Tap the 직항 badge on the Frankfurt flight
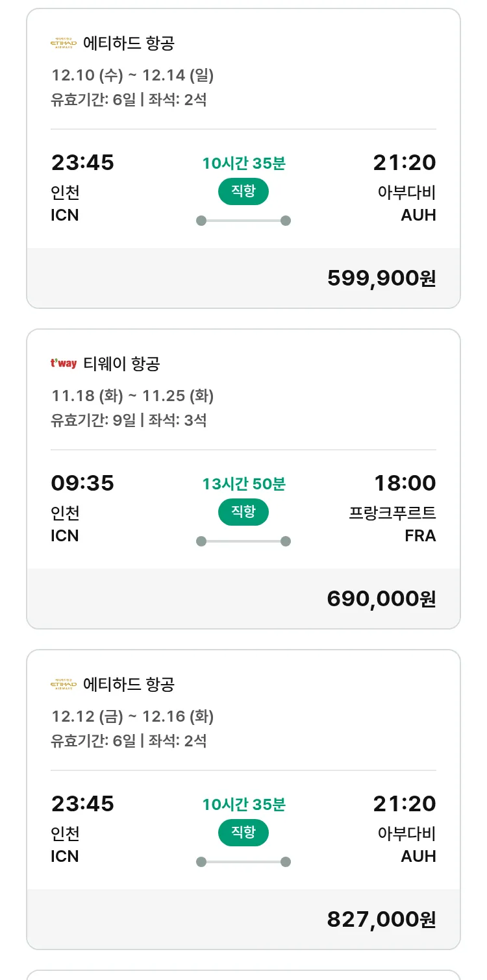Image resolution: width=487 pixels, height=980 pixels. [243, 512]
